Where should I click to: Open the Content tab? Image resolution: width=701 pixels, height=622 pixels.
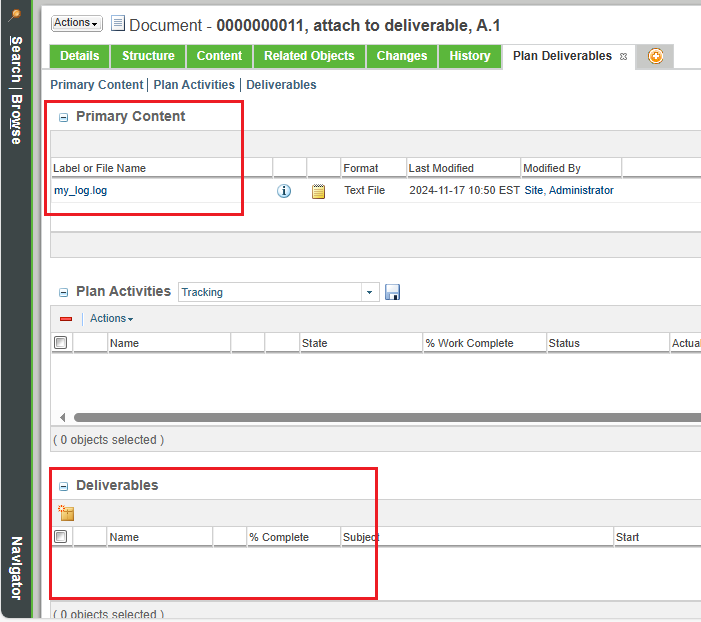click(219, 56)
